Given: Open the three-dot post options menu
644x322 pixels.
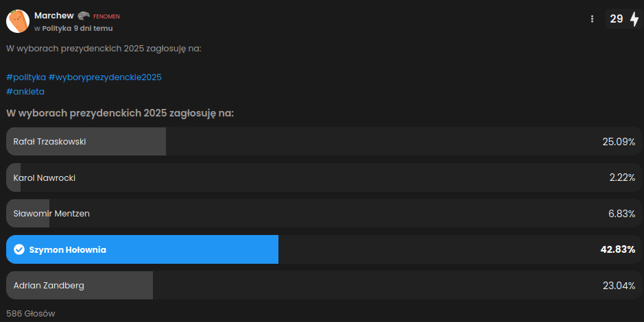Looking at the screenshot, I should 592,19.
